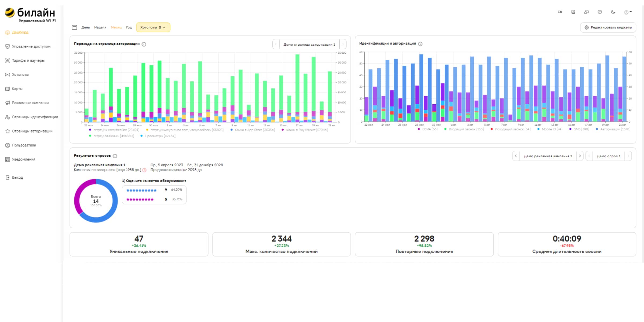Select the magenta nine-star rating row
Image resolution: width=644 pixels, height=322 pixels.
154,199
